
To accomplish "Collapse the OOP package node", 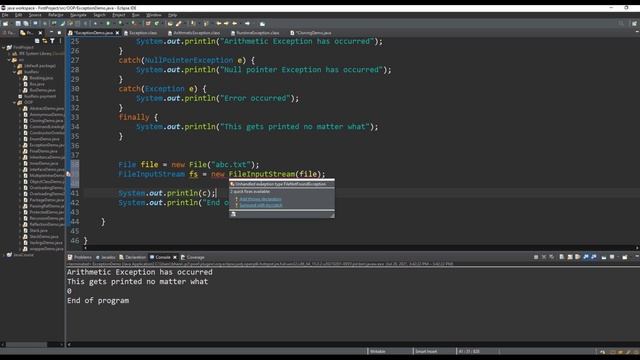I will (14, 102).
